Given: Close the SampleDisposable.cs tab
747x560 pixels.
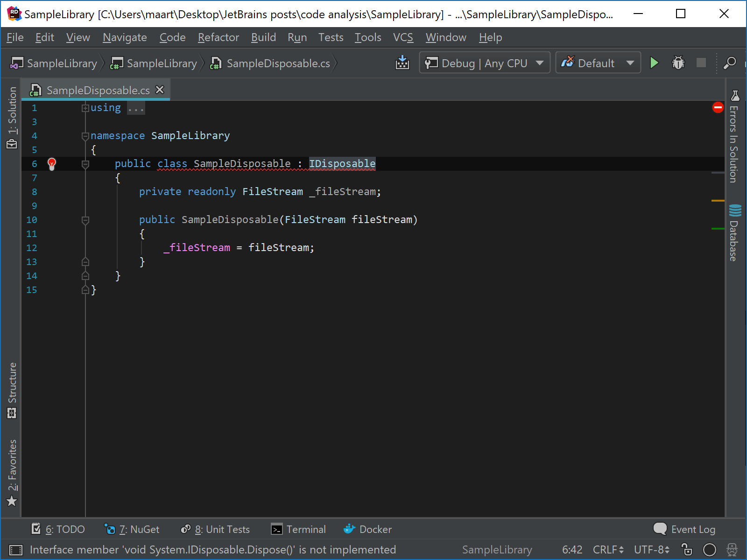Looking at the screenshot, I should click(x=160, y=90).
